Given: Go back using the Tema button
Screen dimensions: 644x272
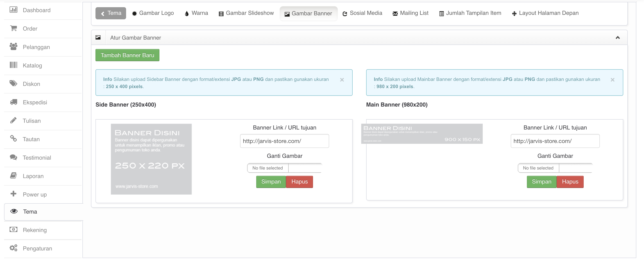Looking at the screenshot, I should click(111, 13).
